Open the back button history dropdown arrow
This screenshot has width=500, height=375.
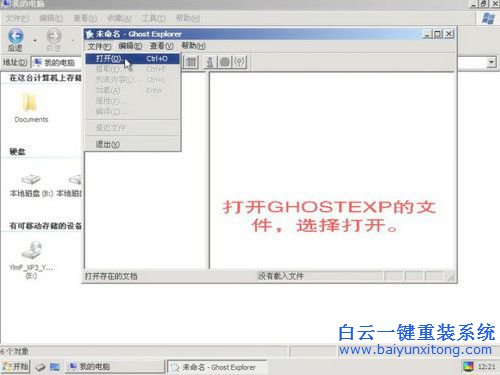[35, 40]
